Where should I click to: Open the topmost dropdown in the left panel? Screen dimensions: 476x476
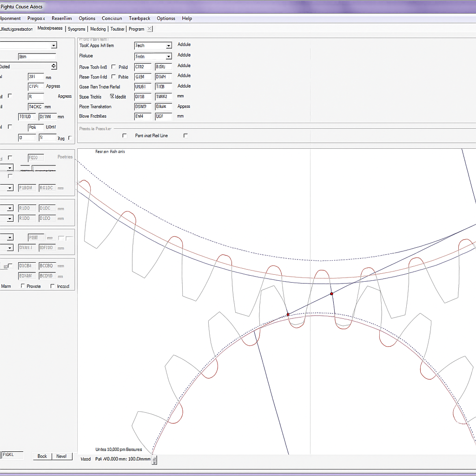coord(54,45)
